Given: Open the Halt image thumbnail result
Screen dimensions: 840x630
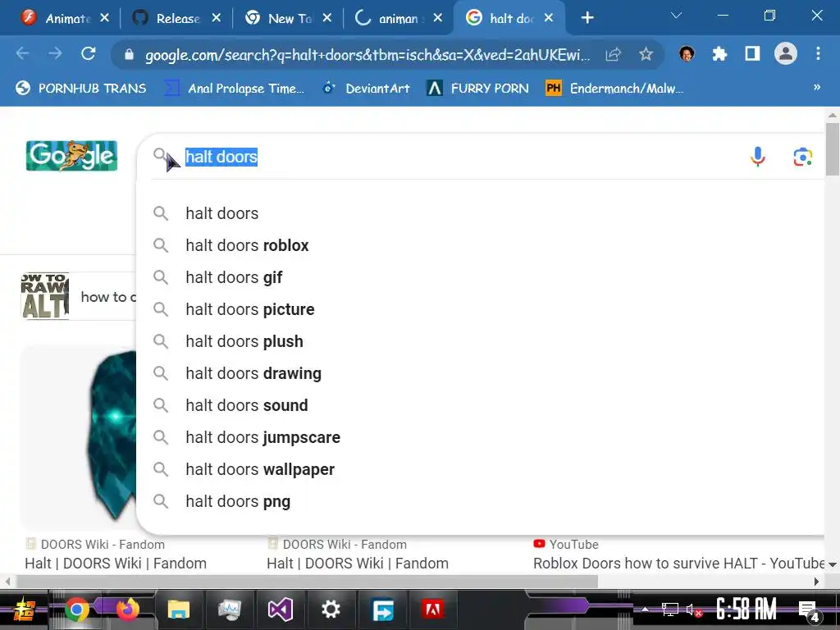Looking at the screenshot, I should pos(78,436).
